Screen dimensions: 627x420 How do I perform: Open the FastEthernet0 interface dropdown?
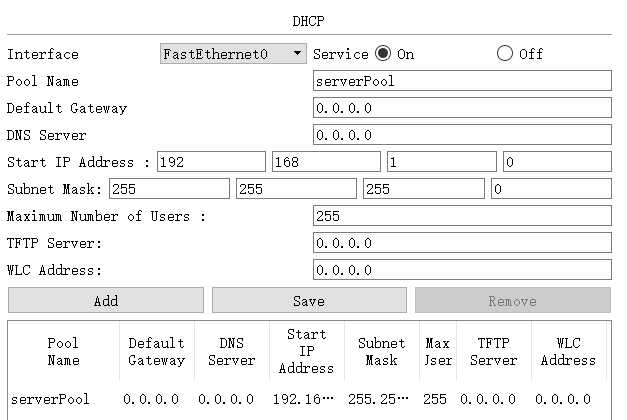233,54
